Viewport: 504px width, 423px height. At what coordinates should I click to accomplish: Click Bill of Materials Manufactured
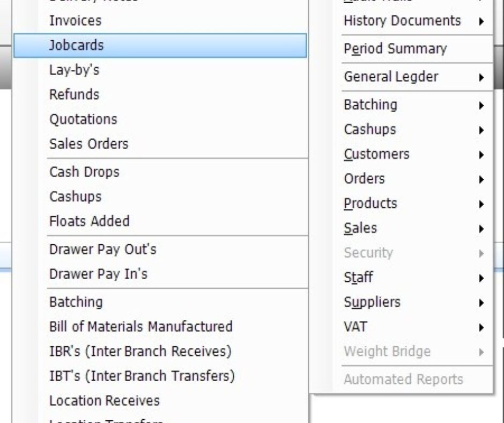[x=140, y=327]
